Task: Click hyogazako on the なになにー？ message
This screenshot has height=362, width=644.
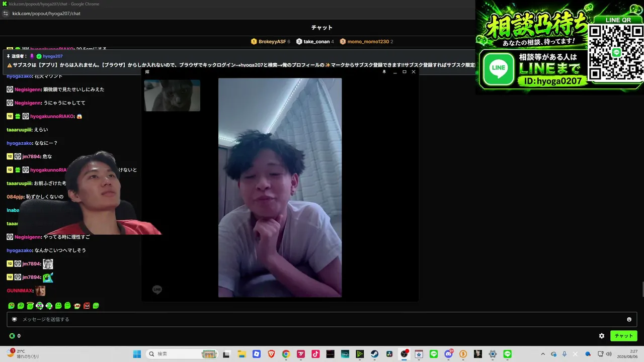Action: (x=20, y=143)
